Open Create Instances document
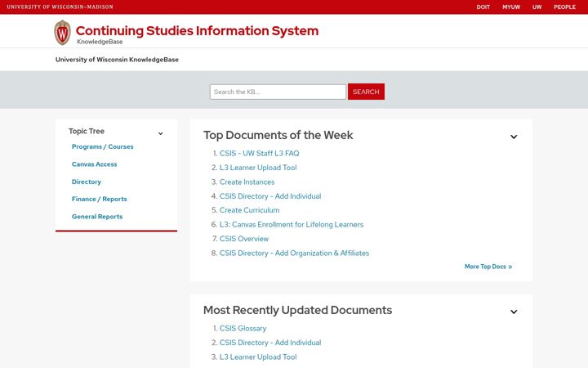 pyautogui.click(x=247, y=182)
